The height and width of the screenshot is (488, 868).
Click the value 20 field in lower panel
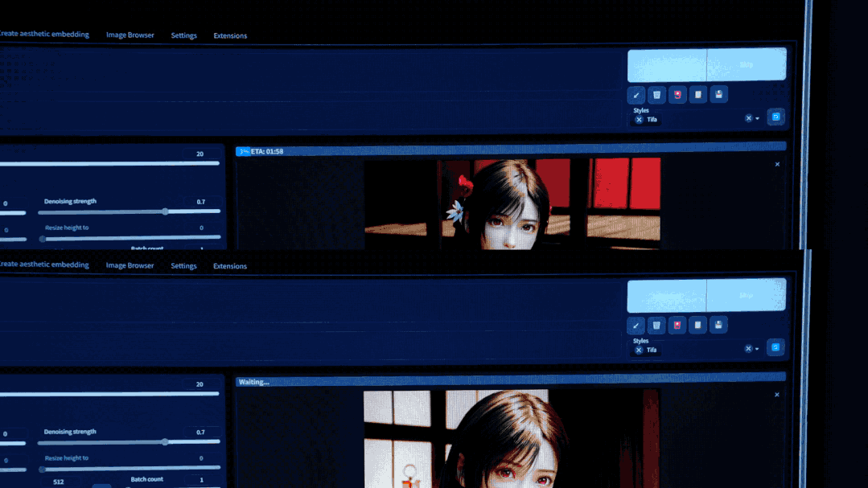[x=200, y=384]
